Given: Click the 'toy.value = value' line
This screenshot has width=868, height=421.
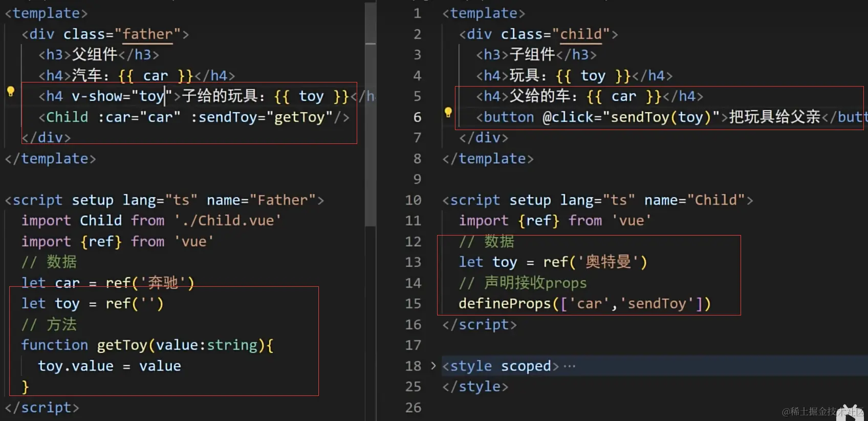Looking at the screenshot, I should (110, 366).
